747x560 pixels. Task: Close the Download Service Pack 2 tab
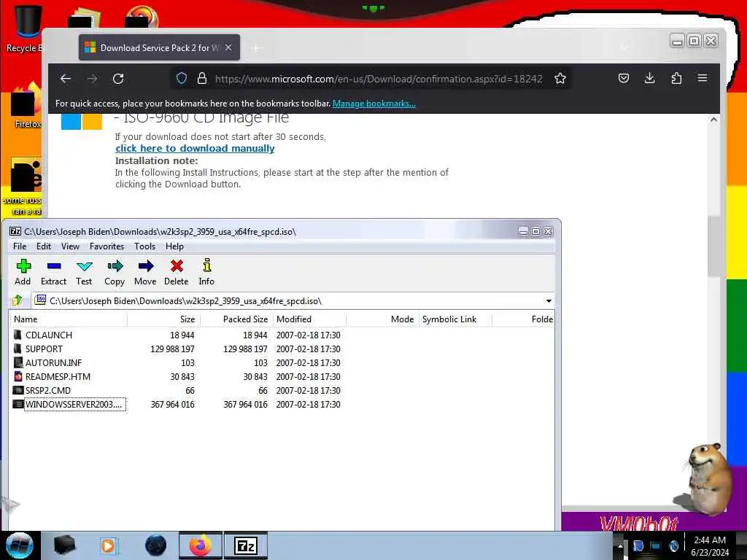point(228,47)
